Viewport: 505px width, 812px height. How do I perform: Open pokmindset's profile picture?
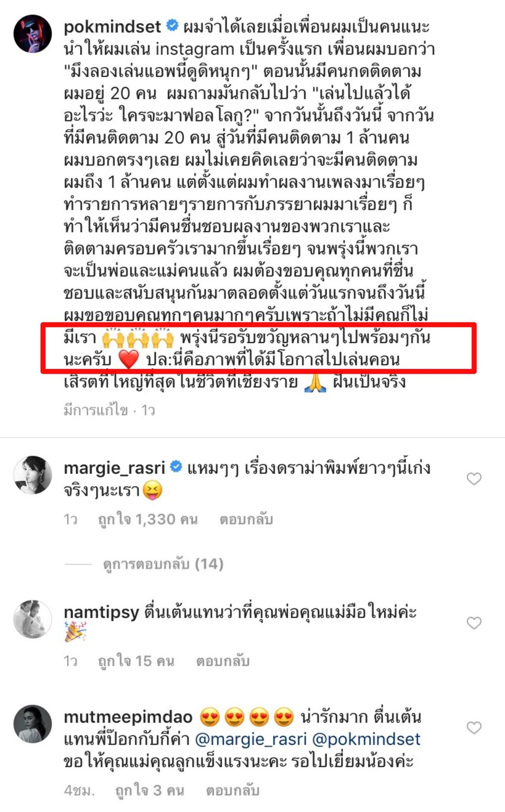[x=32, y=34]
